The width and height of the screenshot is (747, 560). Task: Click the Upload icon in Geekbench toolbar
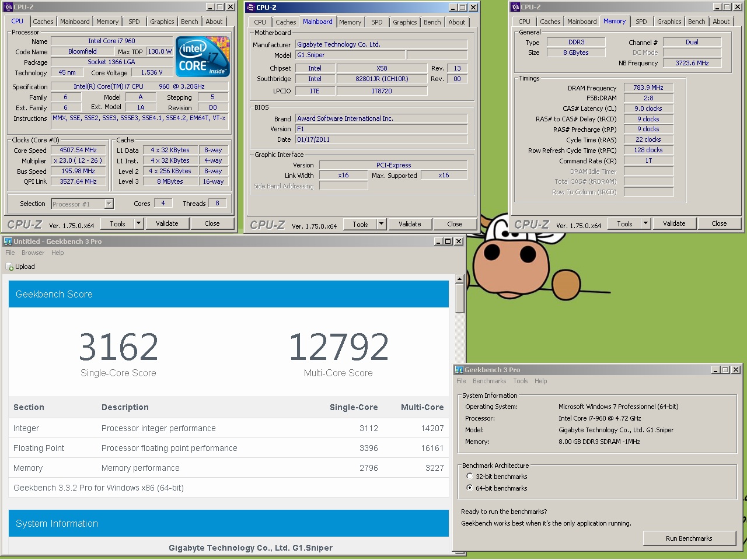click(x=9, y=267)
